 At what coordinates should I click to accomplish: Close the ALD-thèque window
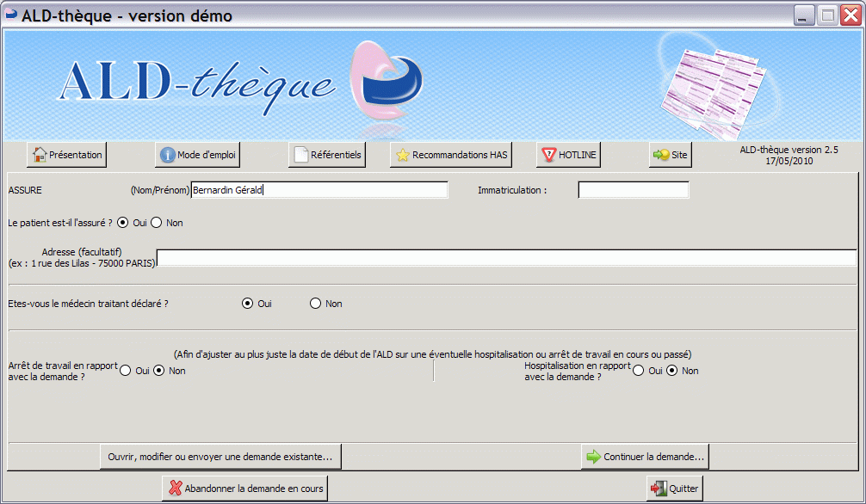pos(851,15)
